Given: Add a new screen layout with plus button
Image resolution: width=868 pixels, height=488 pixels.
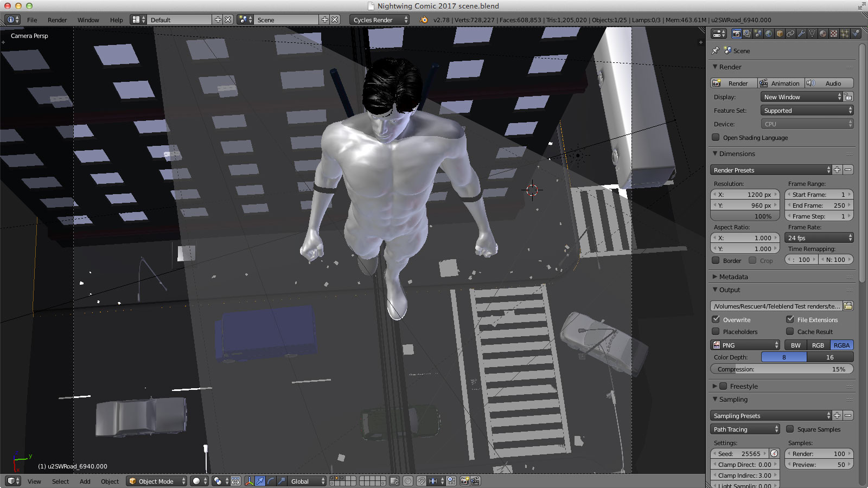Looking at the screenshot, I should pos(218,20).
